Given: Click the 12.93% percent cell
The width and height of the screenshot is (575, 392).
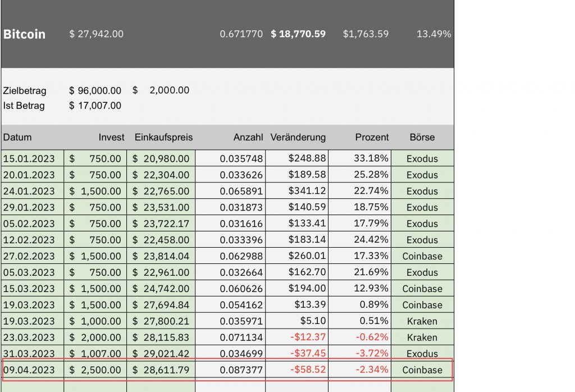Looking at the screenshot, I should (360, 289).
